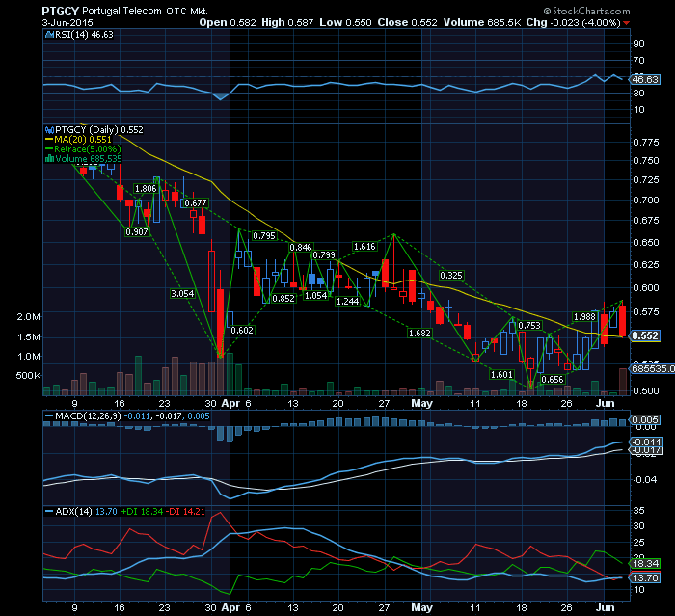Click the MACD legend line marker
Viewport: 675px width, 616px height.
point(49,416)
